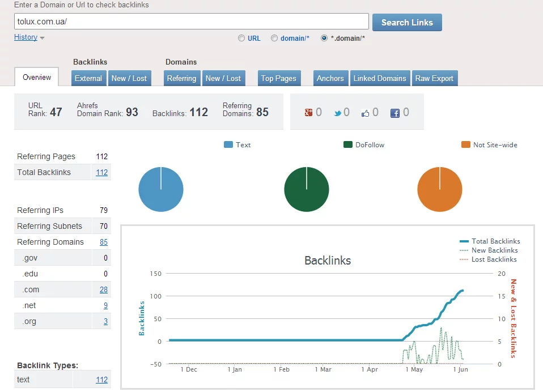This screenshot has width=543, height=392.
Task: Click the Facebook like thumbs-up icon
Action: pos(365,113)
